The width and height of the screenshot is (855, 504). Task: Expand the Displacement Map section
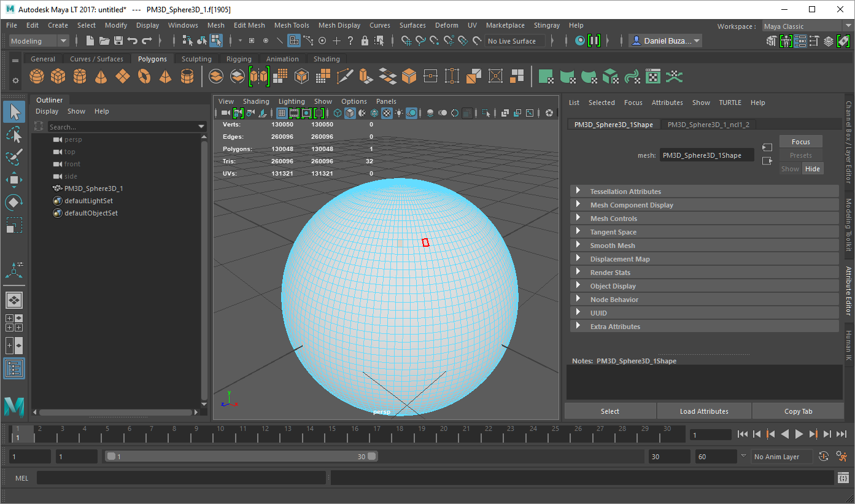coord(705,259)
